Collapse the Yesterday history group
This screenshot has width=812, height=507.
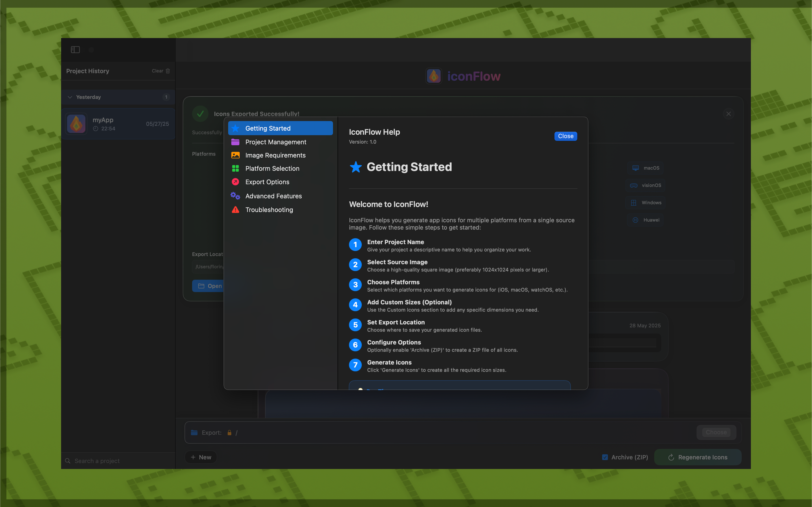coord(70,97)
